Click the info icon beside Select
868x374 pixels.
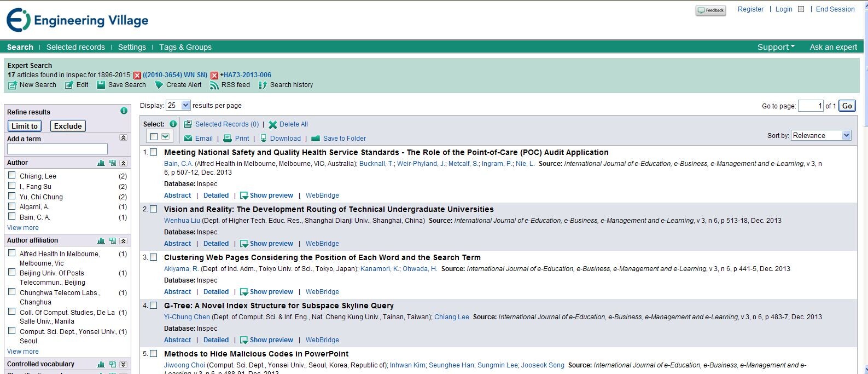(x=173, y=124)
